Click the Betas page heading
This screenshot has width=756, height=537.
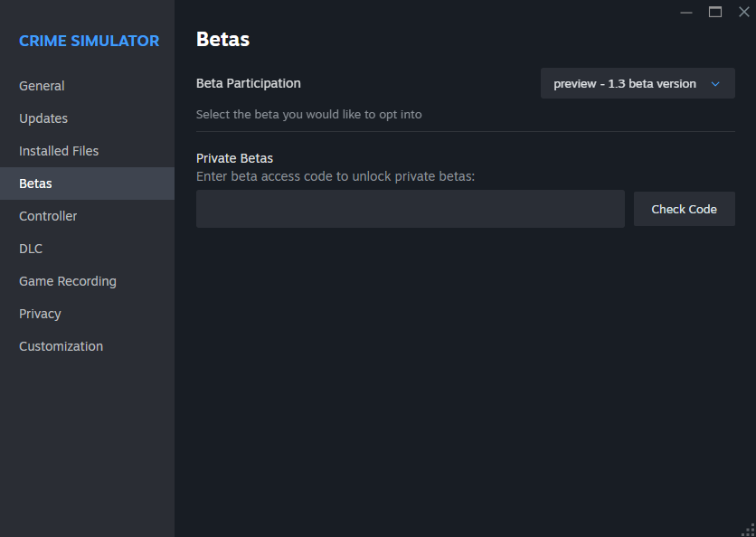[222, 39]
